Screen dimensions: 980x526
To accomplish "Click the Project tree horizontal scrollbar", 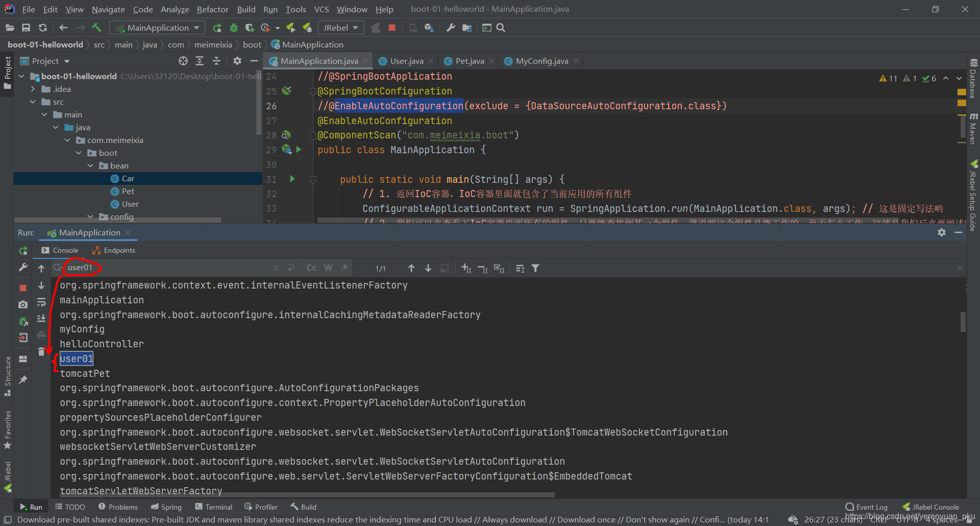I will tap(118, 220).
